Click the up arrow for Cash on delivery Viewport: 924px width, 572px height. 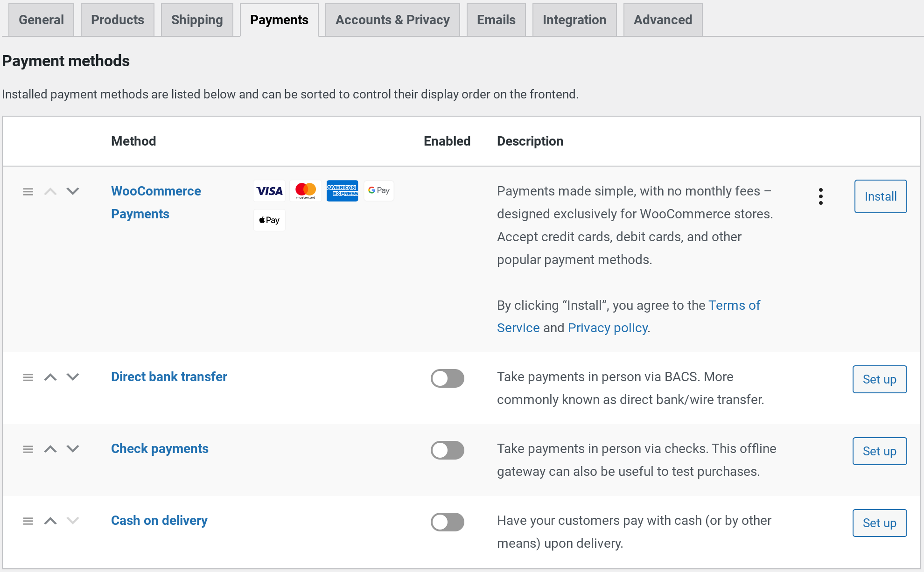pyautogui.click(x=49, y=521)
